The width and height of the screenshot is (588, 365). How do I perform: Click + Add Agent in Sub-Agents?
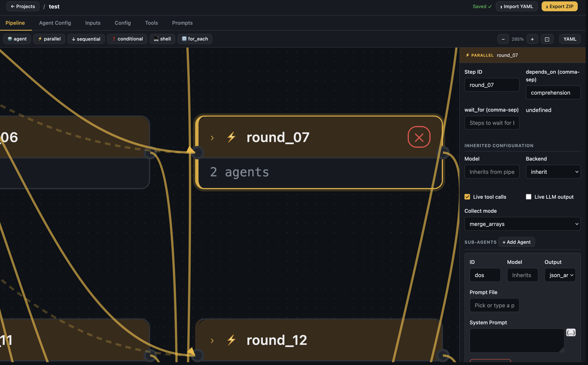click(516, 242)
